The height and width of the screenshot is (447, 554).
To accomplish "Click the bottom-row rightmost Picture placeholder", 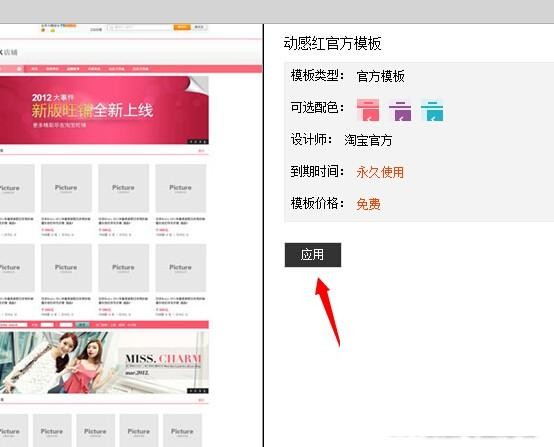I will click(x=182, y=431).
